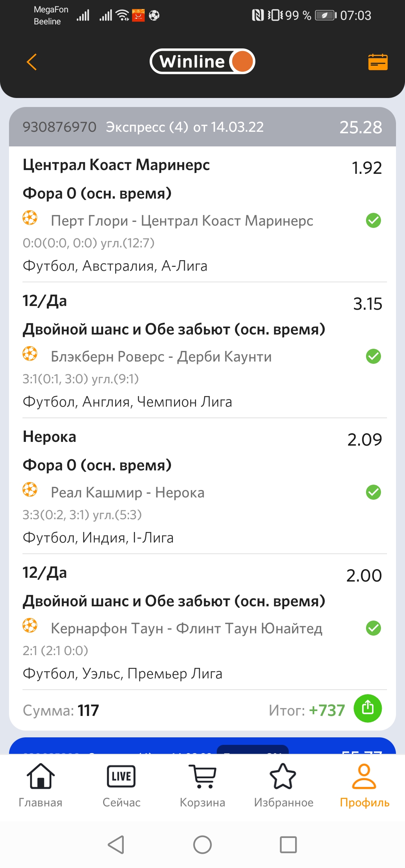Tap the orange back arrow

32,62
